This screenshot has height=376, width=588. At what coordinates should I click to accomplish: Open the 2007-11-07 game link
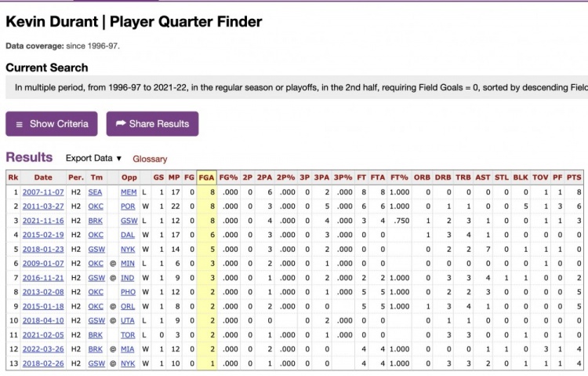(x=43, y=192)
